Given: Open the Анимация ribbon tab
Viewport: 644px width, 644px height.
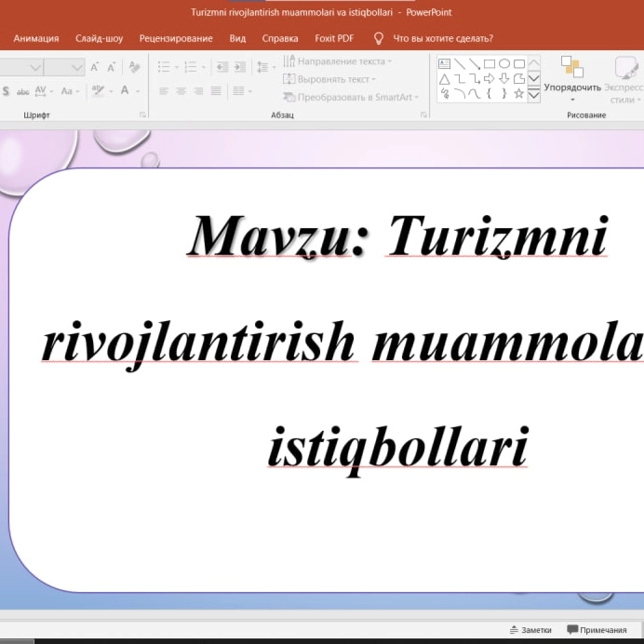Looking at the screenshot, I should pos(36,38).
